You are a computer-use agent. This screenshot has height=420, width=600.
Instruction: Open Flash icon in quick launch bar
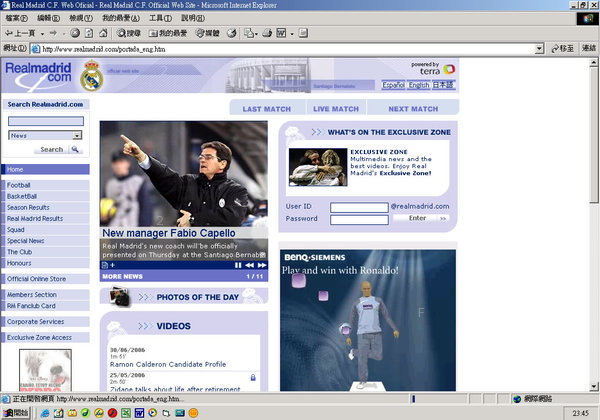112,413
